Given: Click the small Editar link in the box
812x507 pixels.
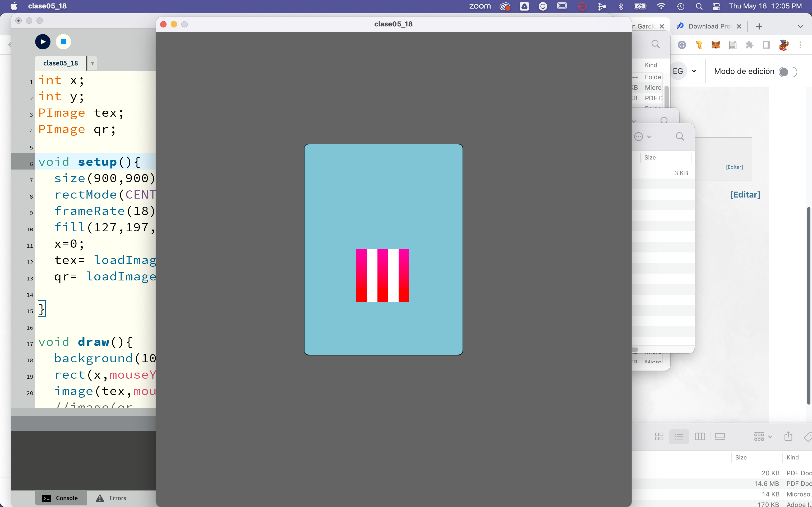Looking at the screenshot, I should 734,167.
